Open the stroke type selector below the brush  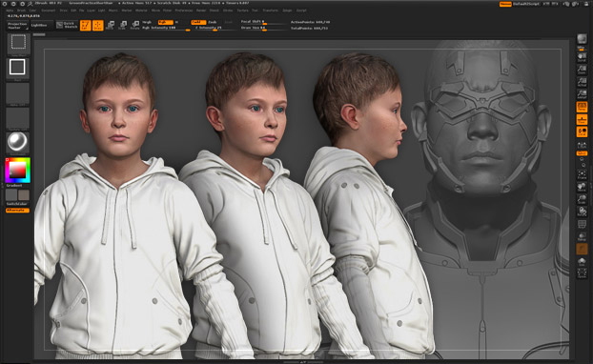point(18,69)
